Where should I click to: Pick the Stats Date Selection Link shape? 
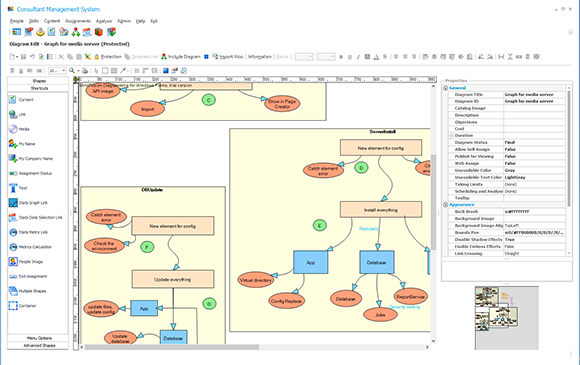36,217
